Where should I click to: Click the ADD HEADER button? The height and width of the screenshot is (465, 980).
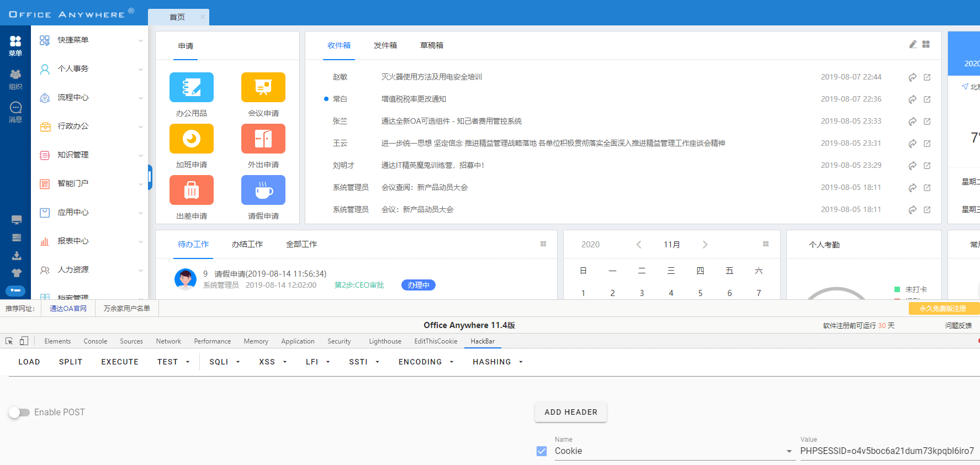[x=570, y=412]
